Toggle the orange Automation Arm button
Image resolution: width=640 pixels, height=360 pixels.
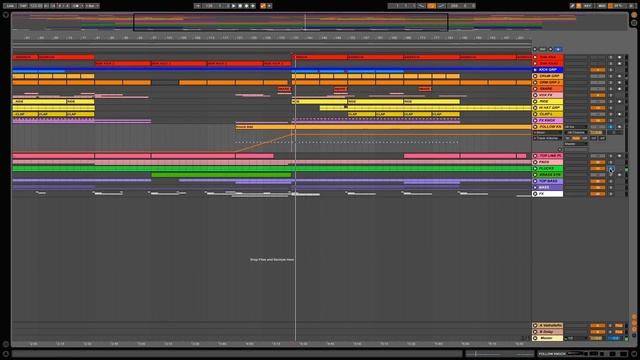(x=263, y=6)
